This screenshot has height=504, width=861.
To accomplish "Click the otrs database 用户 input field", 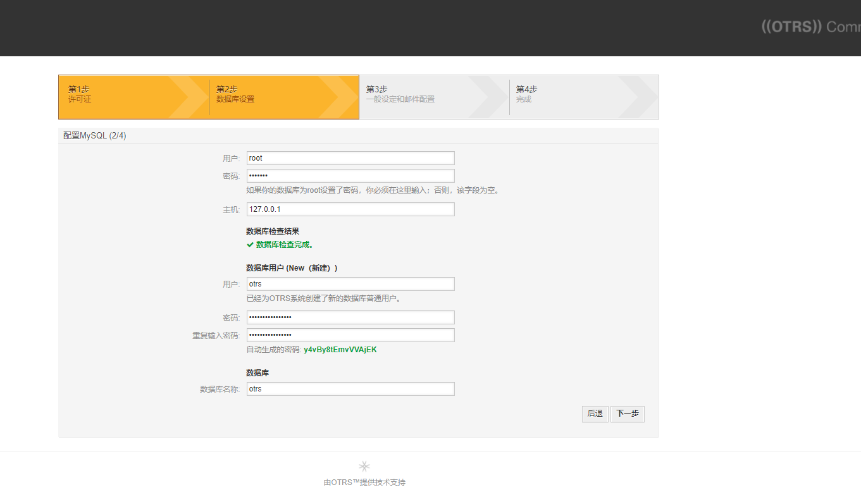I will click(350, 283).
